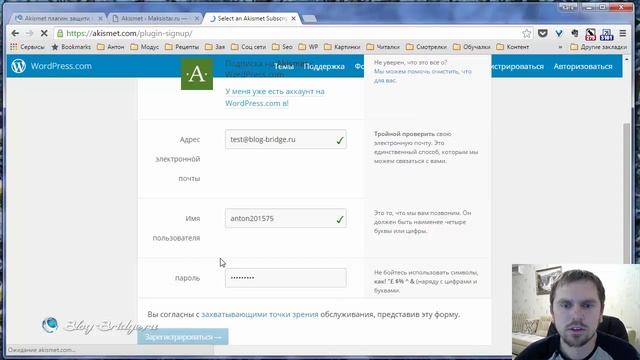This screenshot has width=640, height=360.
Task: Open the Pocket extension icon
Action: 542,33
